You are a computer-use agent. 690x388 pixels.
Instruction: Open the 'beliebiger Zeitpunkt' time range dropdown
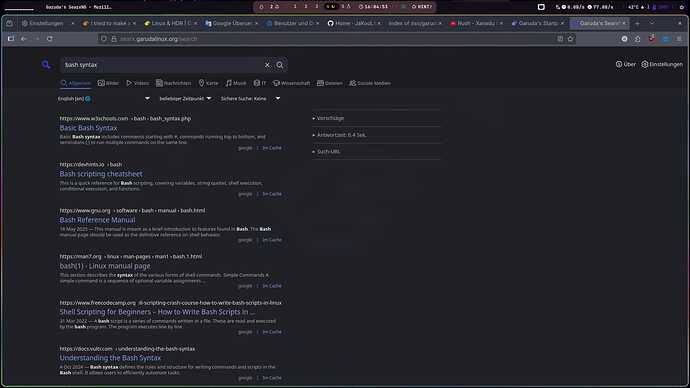pos(185,99)
